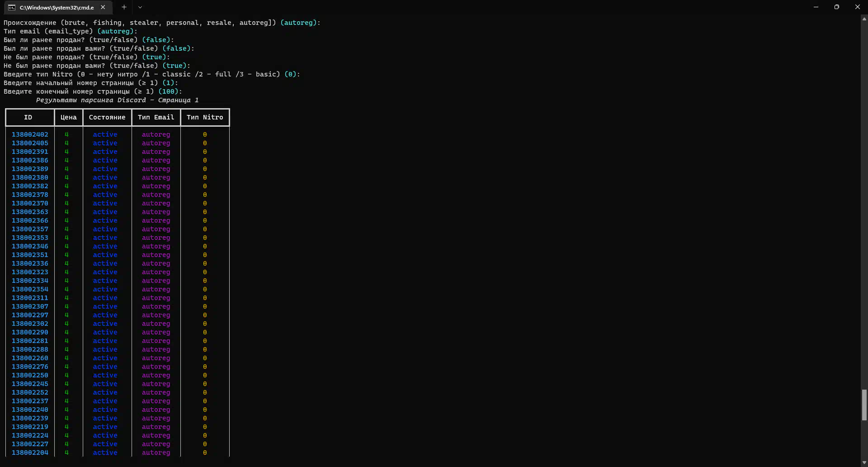
Task: Click the 'autoreg' email type in row 138002405
Action: (x=156, y=143)
